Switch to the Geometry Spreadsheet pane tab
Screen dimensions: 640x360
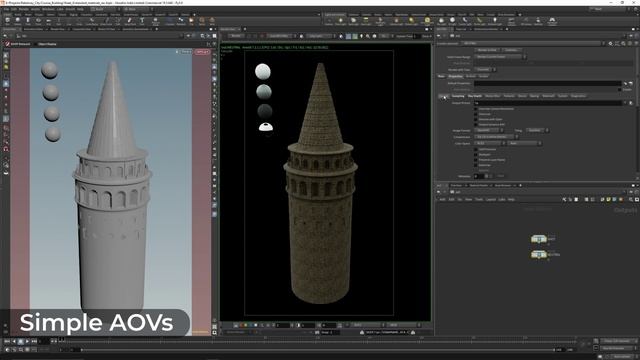(135, 29)
